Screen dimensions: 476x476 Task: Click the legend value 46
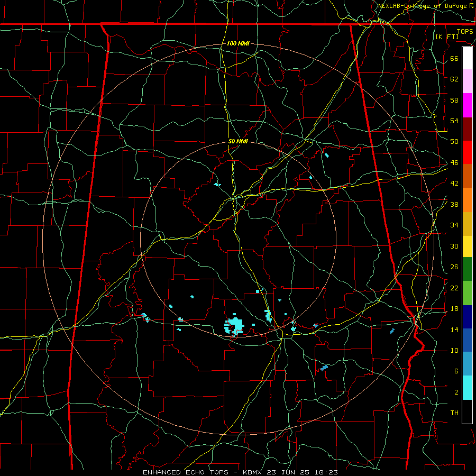click(x=454, y=163)
